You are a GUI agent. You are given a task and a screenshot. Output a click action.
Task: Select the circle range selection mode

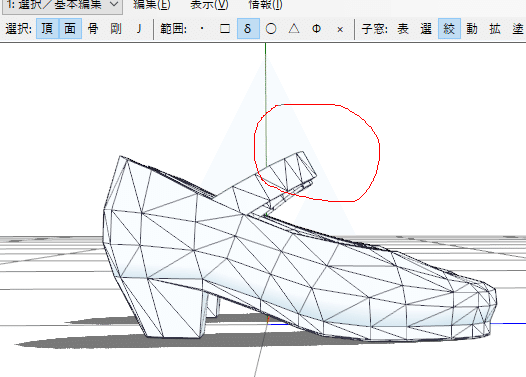271,29
